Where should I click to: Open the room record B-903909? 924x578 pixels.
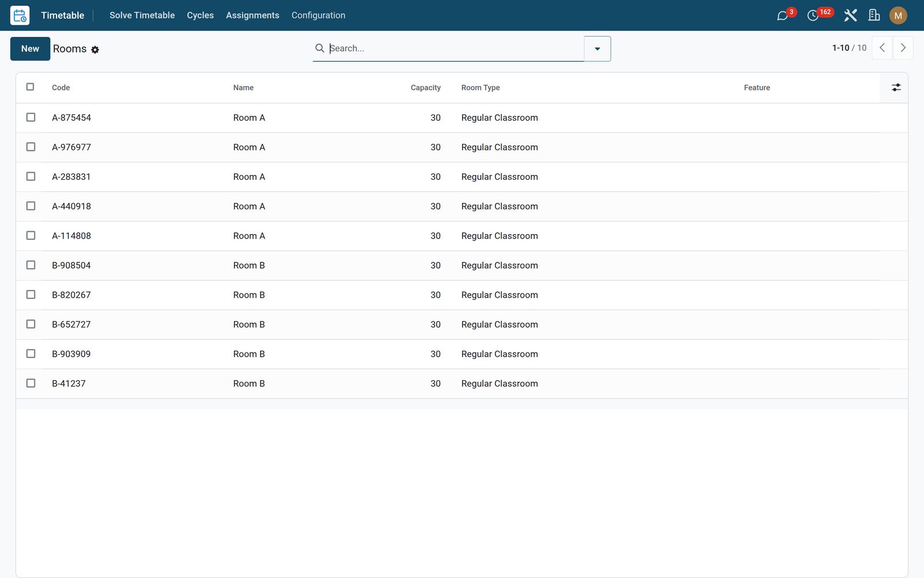point(72,354)
